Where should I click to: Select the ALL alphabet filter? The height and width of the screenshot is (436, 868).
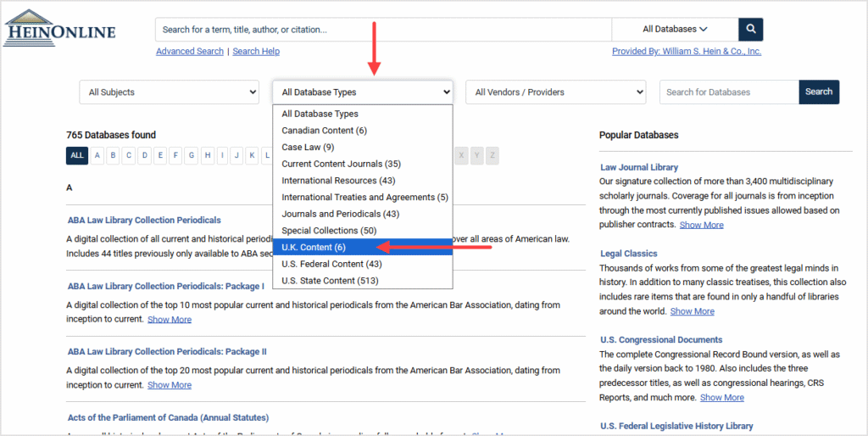click(x=77, y=156)
